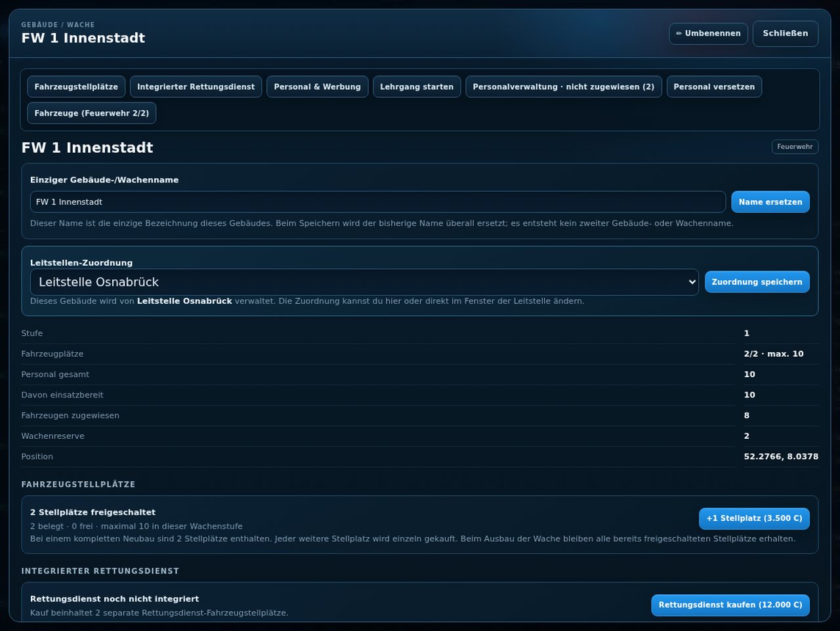Save assignment with Zuordnung speichern

[x=757, y=282]
